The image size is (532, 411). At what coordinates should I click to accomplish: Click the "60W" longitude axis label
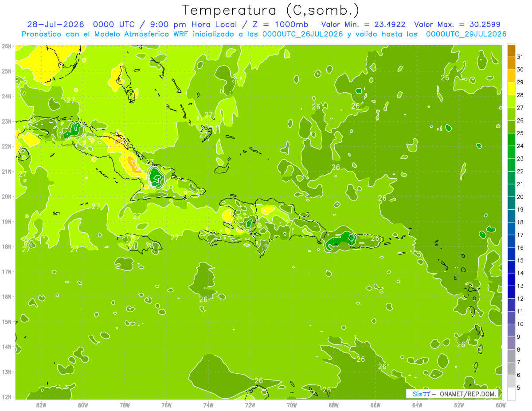501,405
